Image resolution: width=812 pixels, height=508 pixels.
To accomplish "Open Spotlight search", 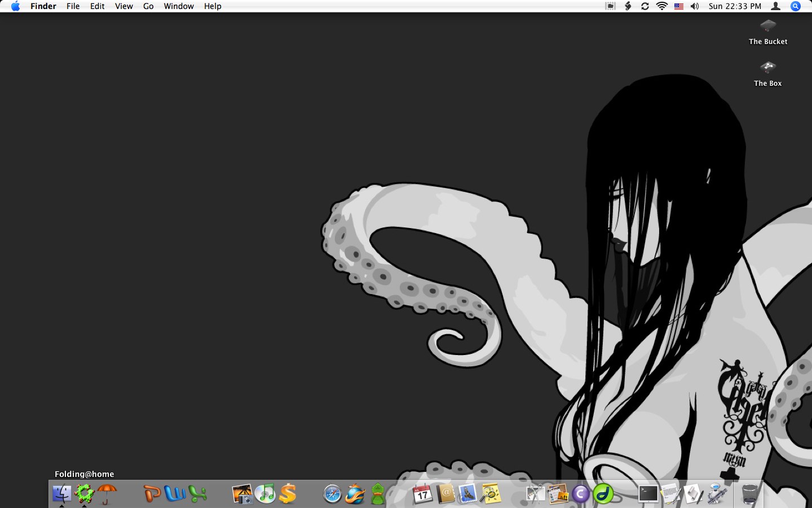I will coord(796,6).
